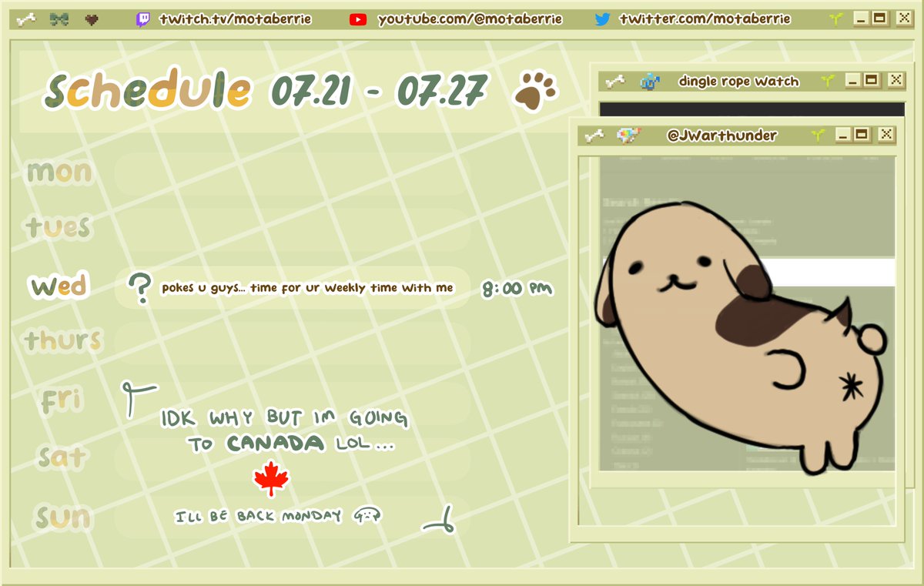Close the @JWarthunder window

coord(887,135)
